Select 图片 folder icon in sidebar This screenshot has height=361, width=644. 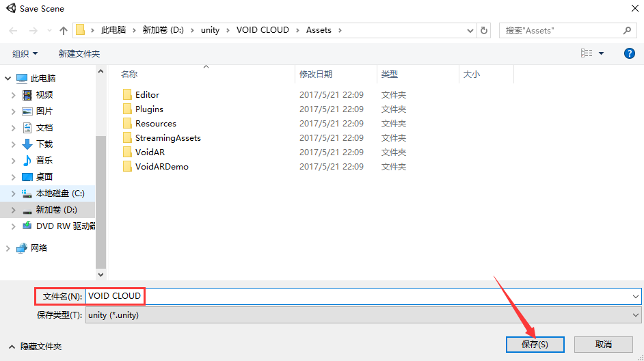pos(27,111)
